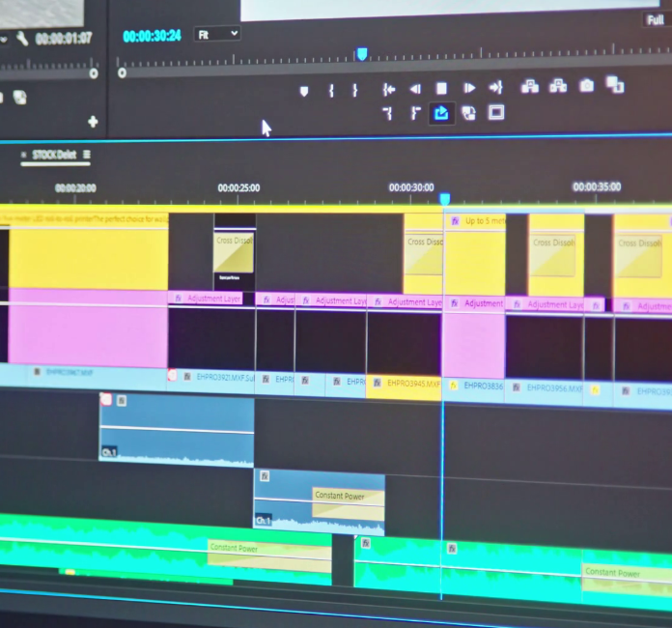Click the left-bracket trim icon in the second row
The image size is (672, 628).
(x=387, y=114)
